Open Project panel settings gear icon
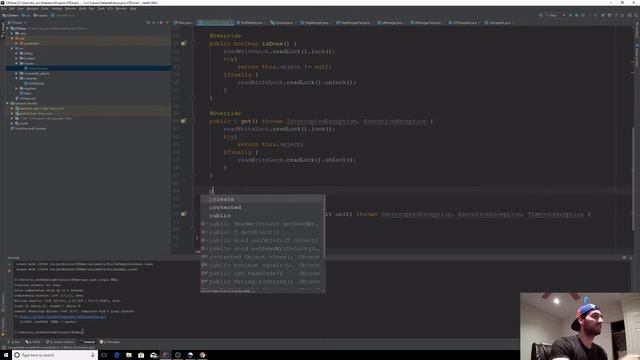 tap(161, 22)
